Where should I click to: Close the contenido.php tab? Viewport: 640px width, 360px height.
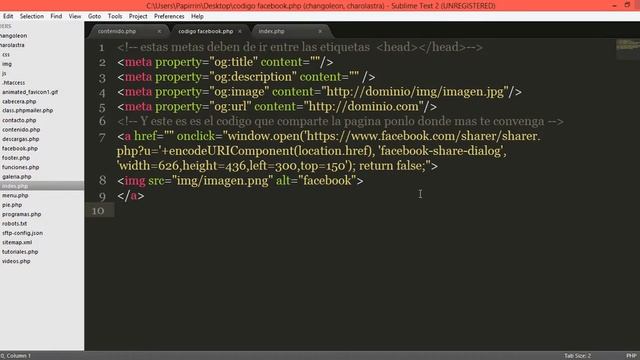point(159,31)
